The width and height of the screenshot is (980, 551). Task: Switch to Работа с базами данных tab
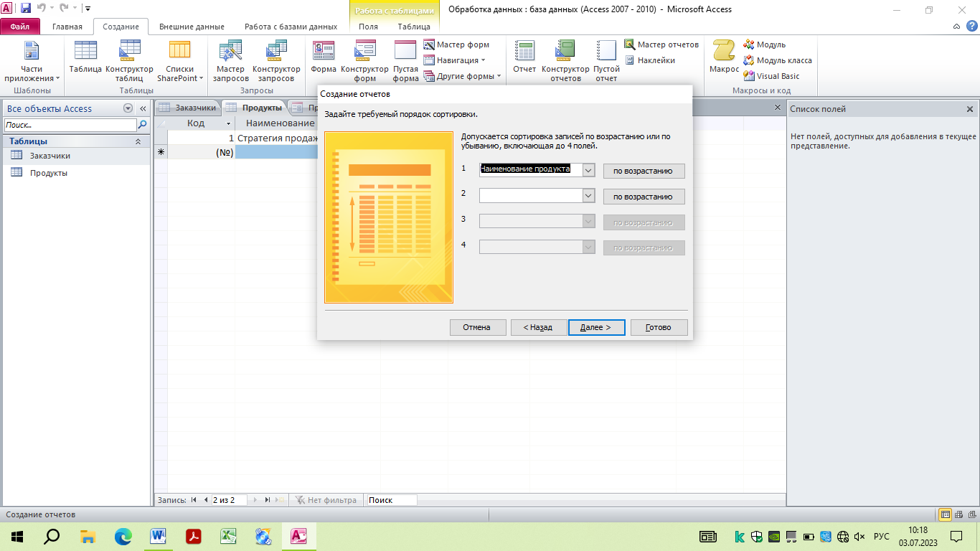pyautogui.click(x=291, y=27)
